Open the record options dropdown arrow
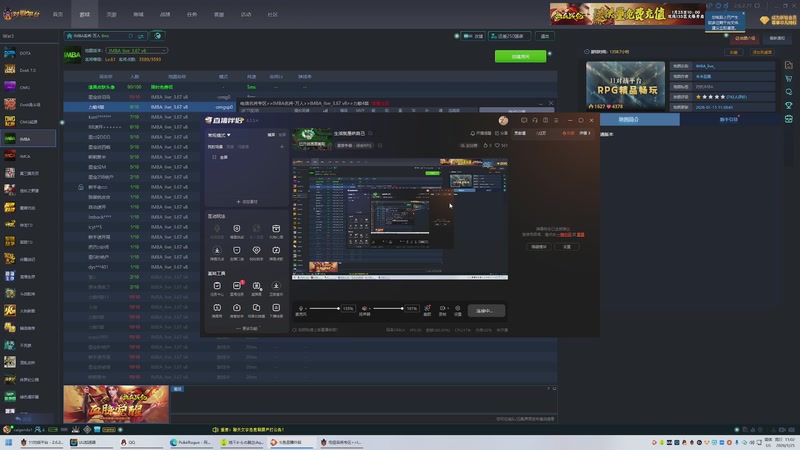Screen dimensions: 800x450 pyautogui.click(x=447, y=308)
